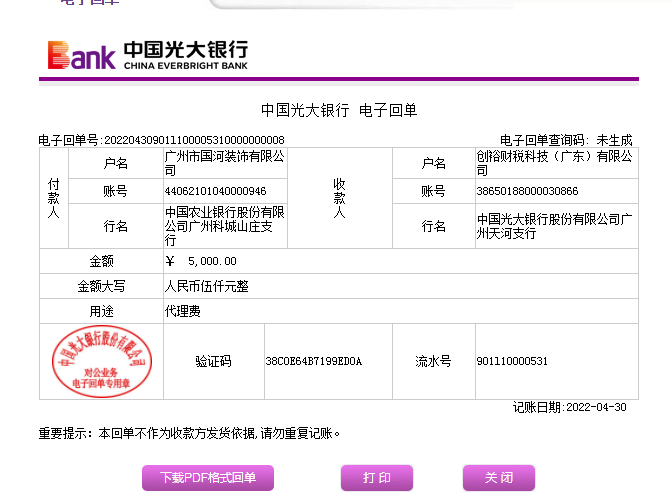Image resolution: width=671 pixels, height=503 pixels.
Task: Select amount in words 人民币伍仟元整
Action: click(x=206, y=286)
